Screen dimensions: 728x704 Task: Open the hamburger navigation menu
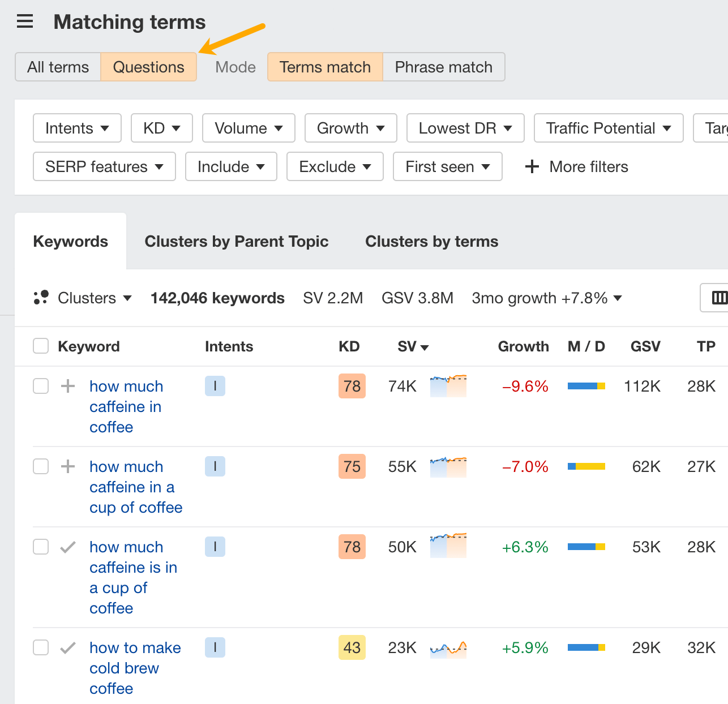pos(24,22)
